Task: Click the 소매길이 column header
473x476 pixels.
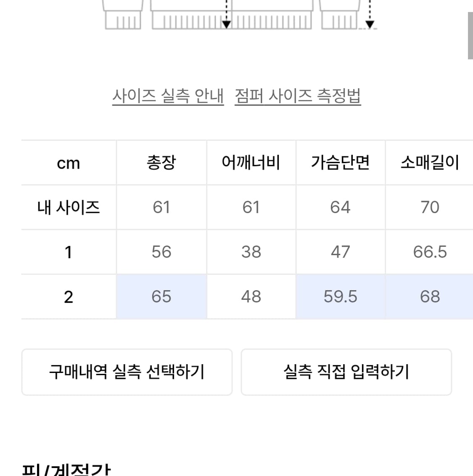Action: point(429,163)
